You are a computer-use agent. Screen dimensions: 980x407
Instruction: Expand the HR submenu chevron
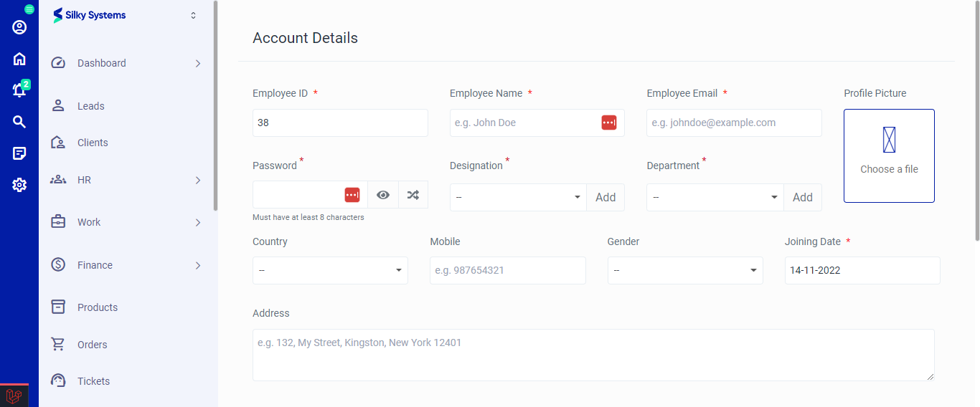coord(198,180)
